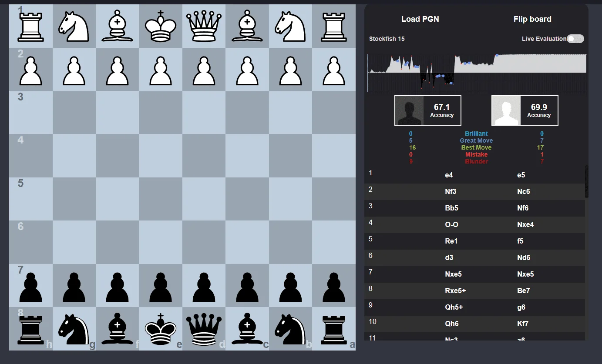Select white's Nxe5 on move 7

click(453, 274)
